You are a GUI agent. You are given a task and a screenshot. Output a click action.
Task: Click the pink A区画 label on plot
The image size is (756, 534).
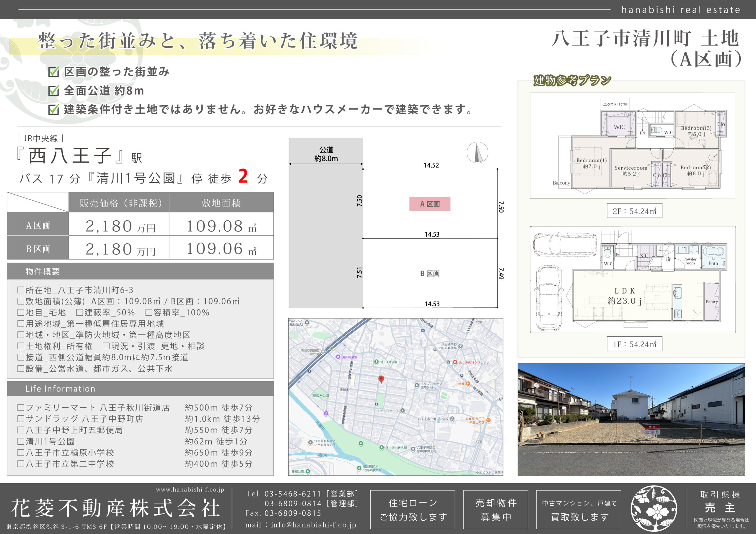point(430,204)
